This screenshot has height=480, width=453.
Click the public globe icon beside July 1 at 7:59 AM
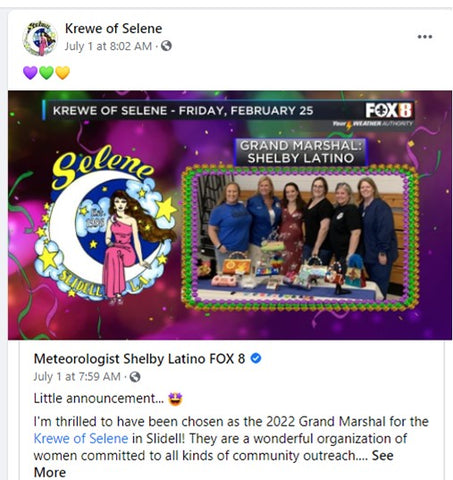(135, 377)
